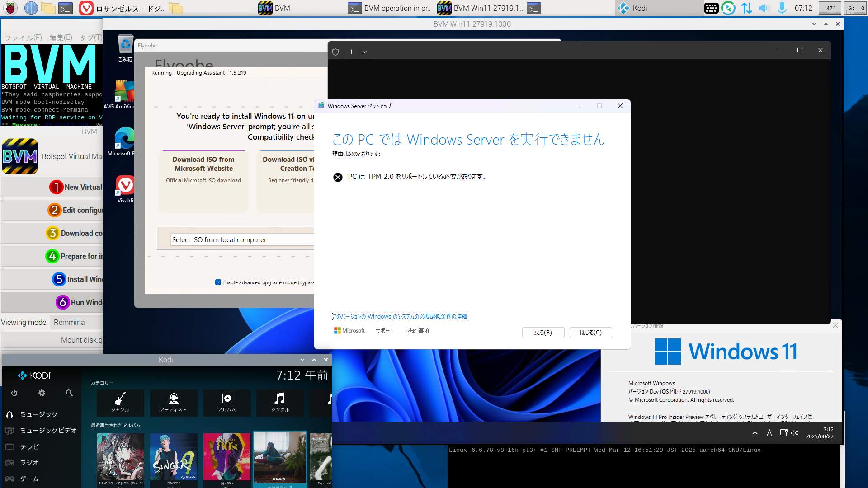Open the miwa album thumbnail in Kodi
The width and height of the screenshot is (868, 488).
pyautogui.click(x=280, y=458)
